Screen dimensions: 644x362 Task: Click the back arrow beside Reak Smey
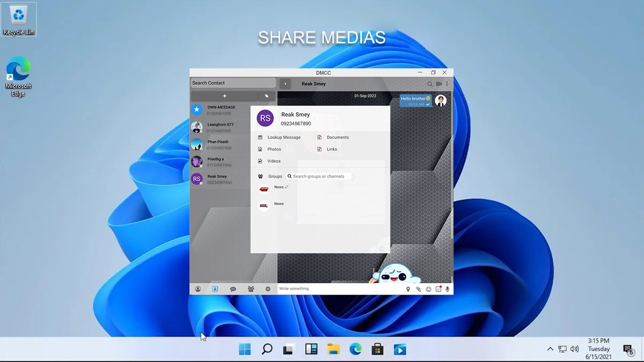pyautogui.click(x=285, y=84)
